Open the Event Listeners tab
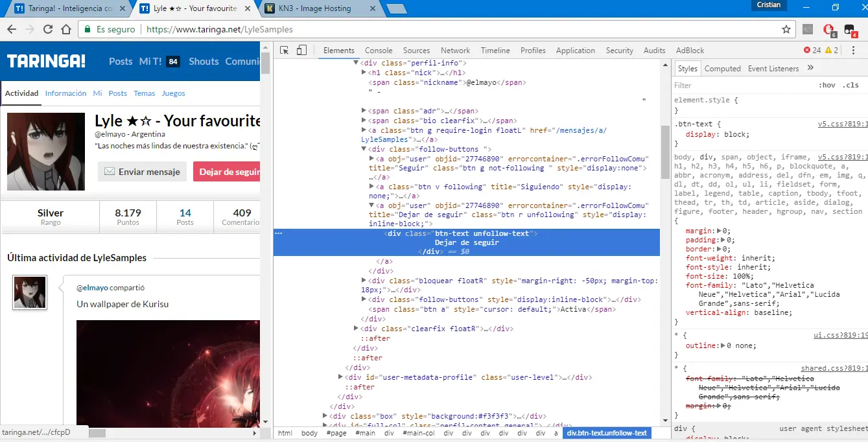The width and height of the screenshot is (868, 442). click(773, 68)
